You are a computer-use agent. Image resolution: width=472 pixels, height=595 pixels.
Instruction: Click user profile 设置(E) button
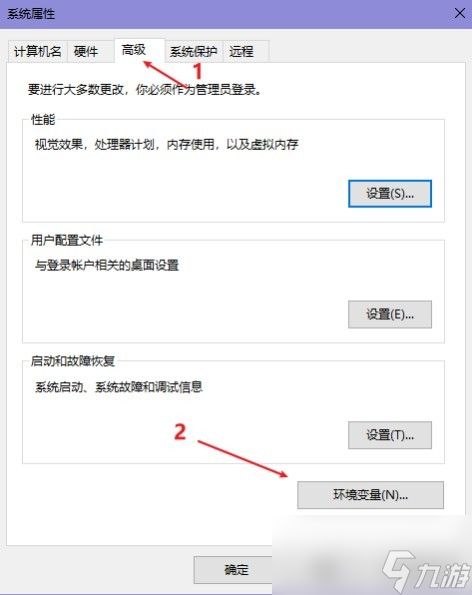[390, 314]
